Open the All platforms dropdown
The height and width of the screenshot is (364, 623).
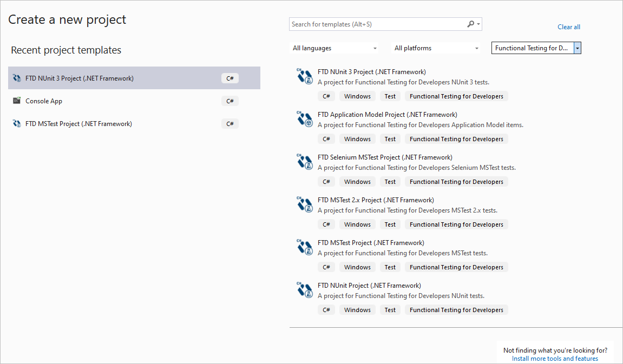tap(436, 48)
